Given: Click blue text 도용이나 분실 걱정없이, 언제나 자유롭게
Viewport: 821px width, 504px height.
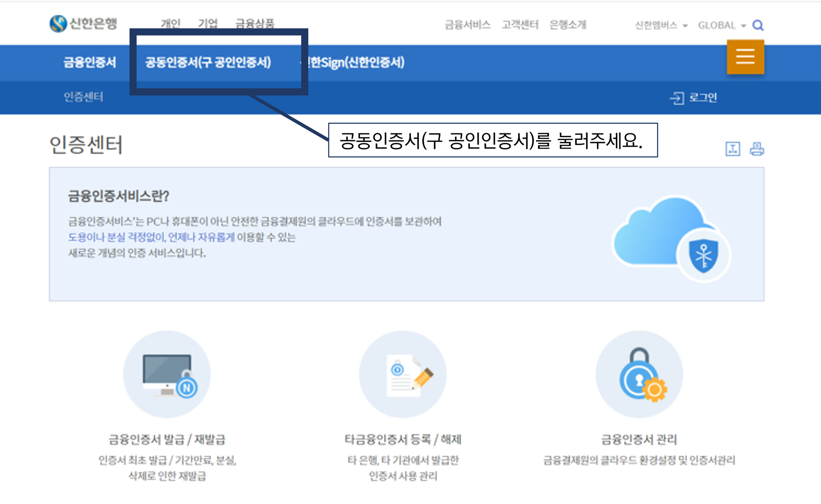Looking at the screenshot, I should click(151, 237).
